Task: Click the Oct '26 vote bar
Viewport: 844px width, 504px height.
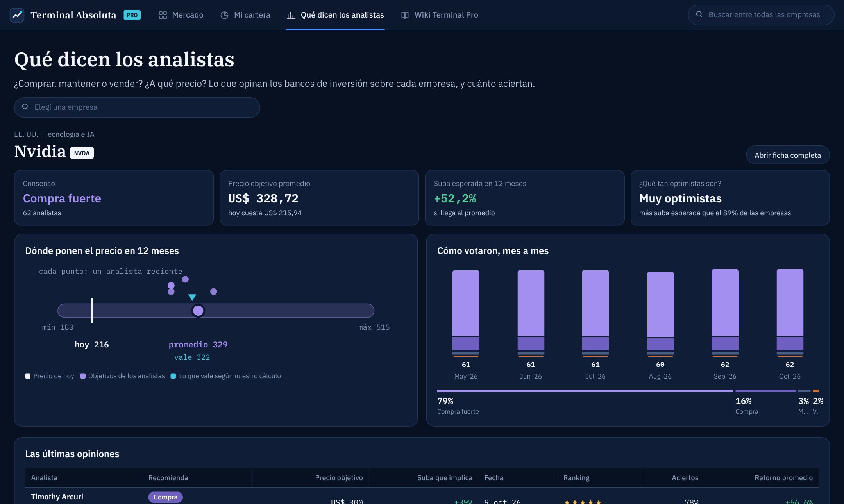Action: pyautogui.click(x=790, y=313)
